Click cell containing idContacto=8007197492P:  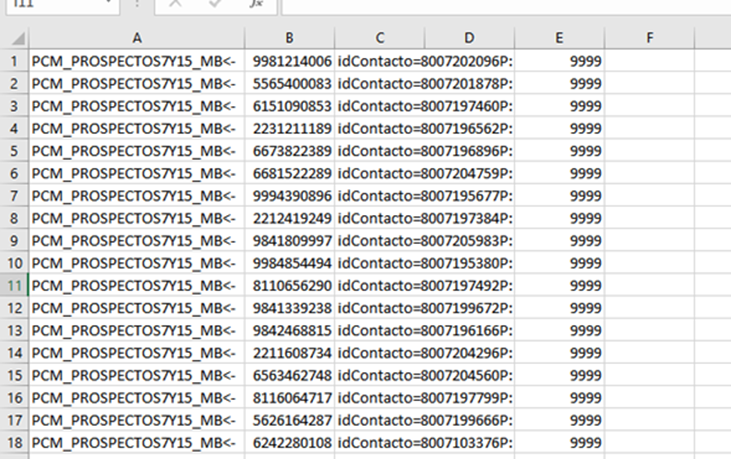425,285
